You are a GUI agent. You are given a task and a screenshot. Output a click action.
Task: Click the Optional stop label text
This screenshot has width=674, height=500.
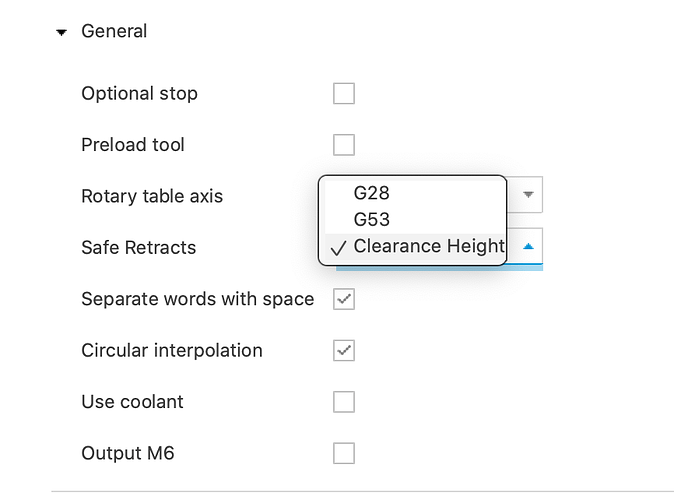139,94
